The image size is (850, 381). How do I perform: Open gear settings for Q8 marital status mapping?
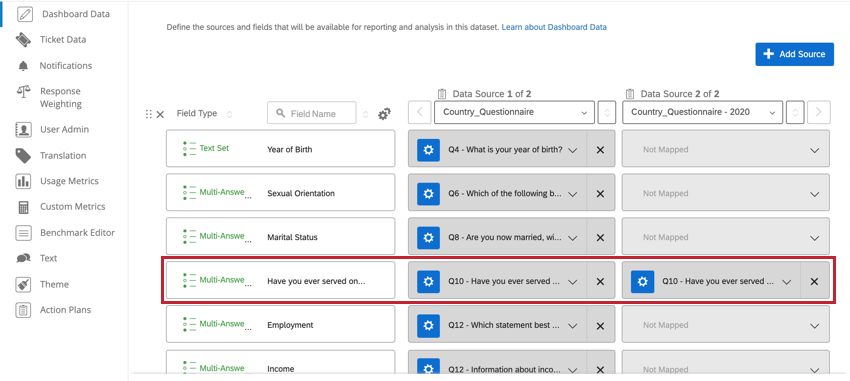click(x=428, y=237)
